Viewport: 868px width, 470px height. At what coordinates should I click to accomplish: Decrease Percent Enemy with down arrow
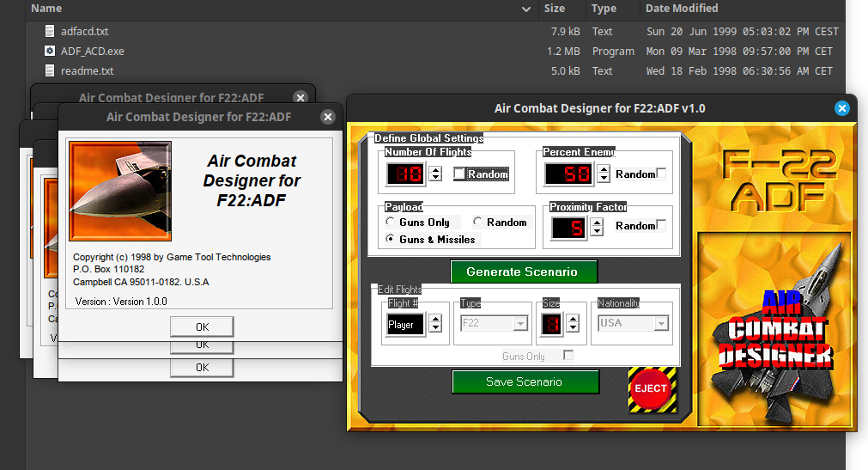(604, 178)
